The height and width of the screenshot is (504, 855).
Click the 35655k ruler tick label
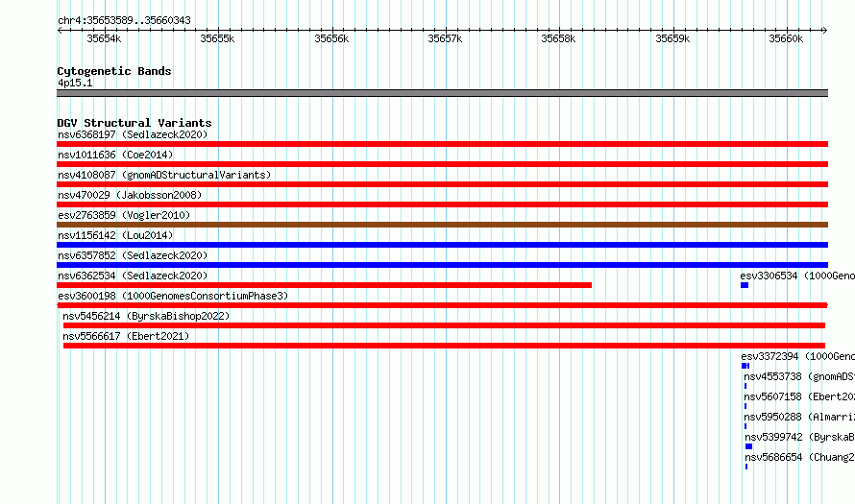217,38
